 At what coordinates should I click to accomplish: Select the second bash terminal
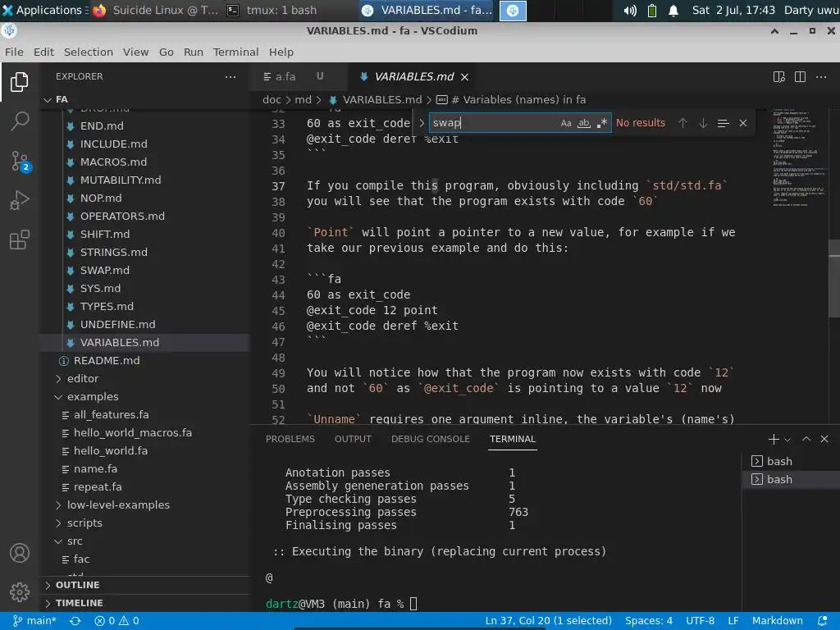click(791, 479)
